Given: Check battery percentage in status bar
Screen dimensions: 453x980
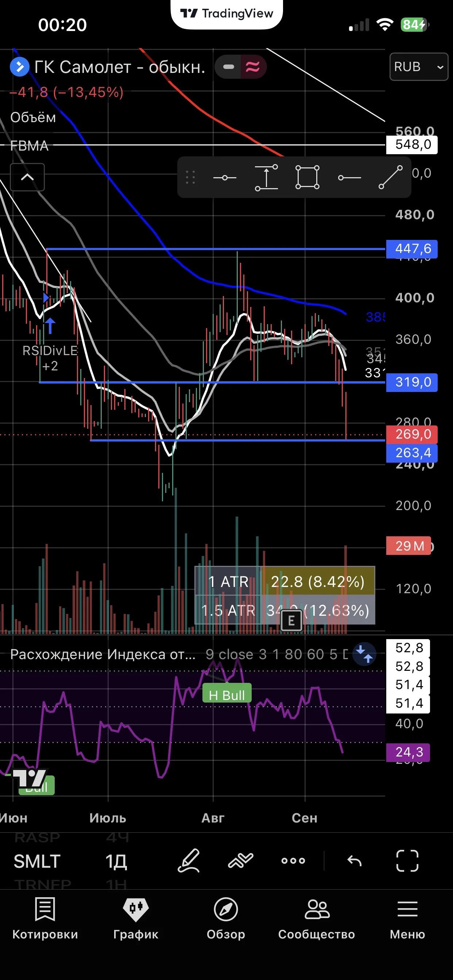Looking at the screenshot, I should (x=415, y=25).
